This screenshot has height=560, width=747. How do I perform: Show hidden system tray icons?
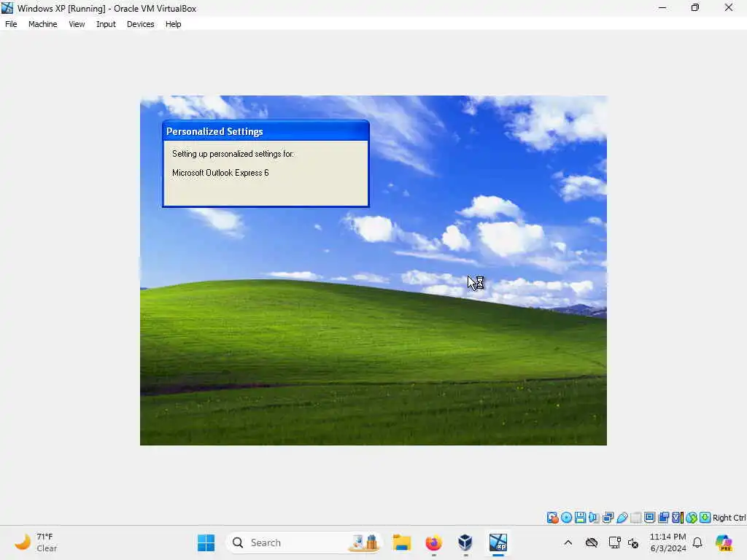(x=568, y=542)
